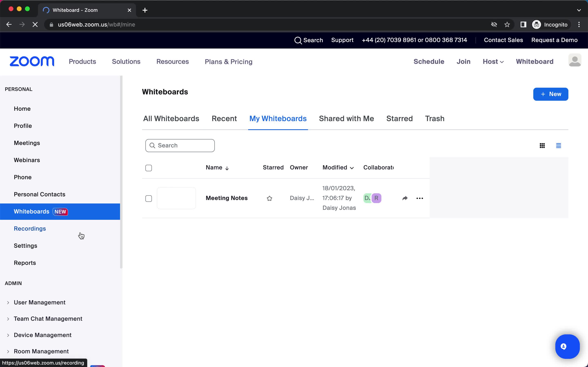Expand the User Management section
This screenshot has height=367, width=588.
click(x=8, y=302)
